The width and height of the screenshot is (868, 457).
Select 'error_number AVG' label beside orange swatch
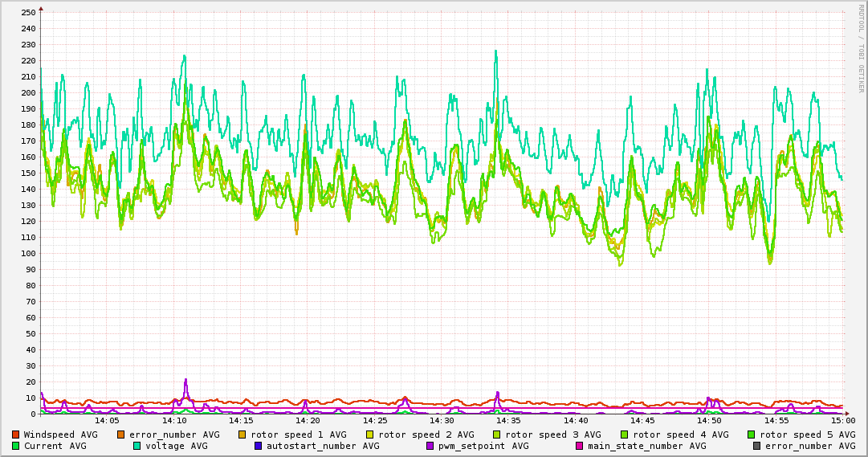click(174, 435)
